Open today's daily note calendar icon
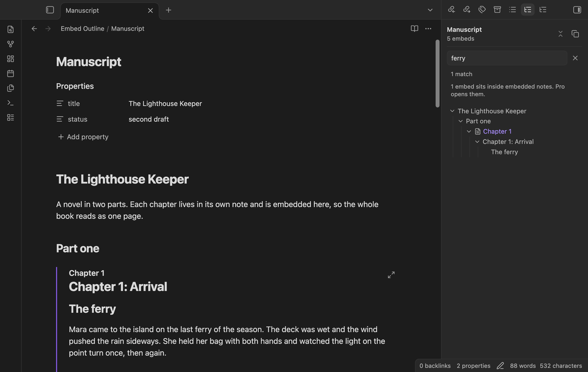588x372 pixels. click(10, 73)
